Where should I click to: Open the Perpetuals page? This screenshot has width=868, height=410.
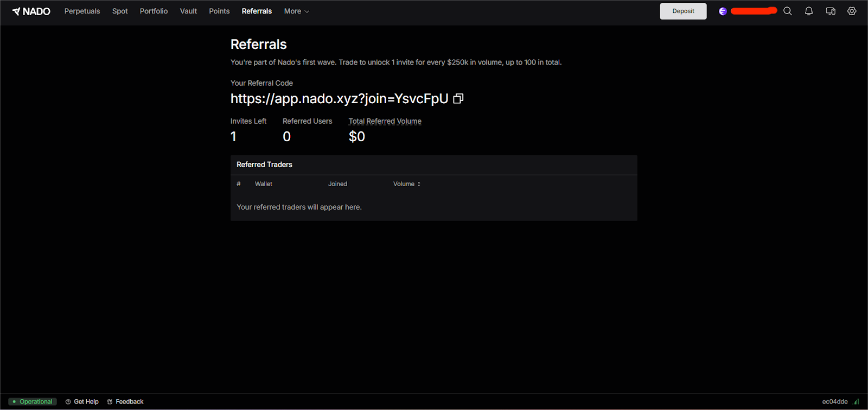pos(82,11)
